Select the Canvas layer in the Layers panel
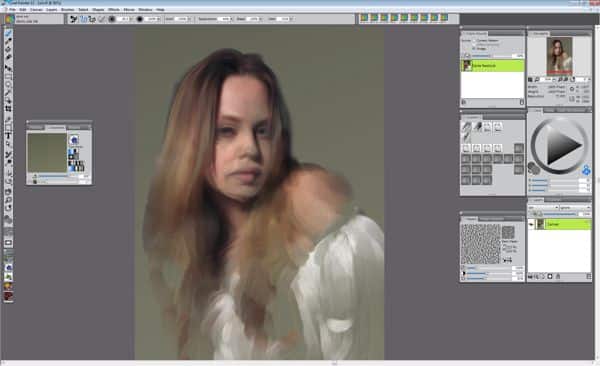This screenshot has width=600, height=366. tap(559, 224)
